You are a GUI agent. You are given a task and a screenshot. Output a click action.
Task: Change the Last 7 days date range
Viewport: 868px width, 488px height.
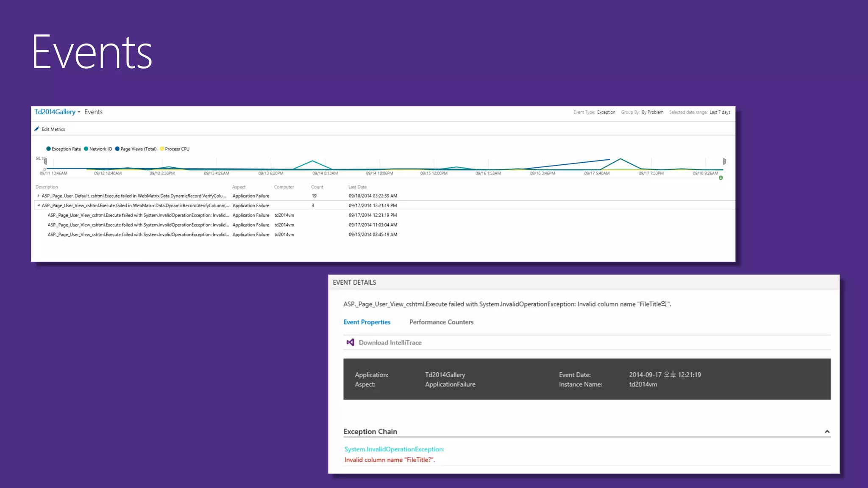click(x=720, y=112)
